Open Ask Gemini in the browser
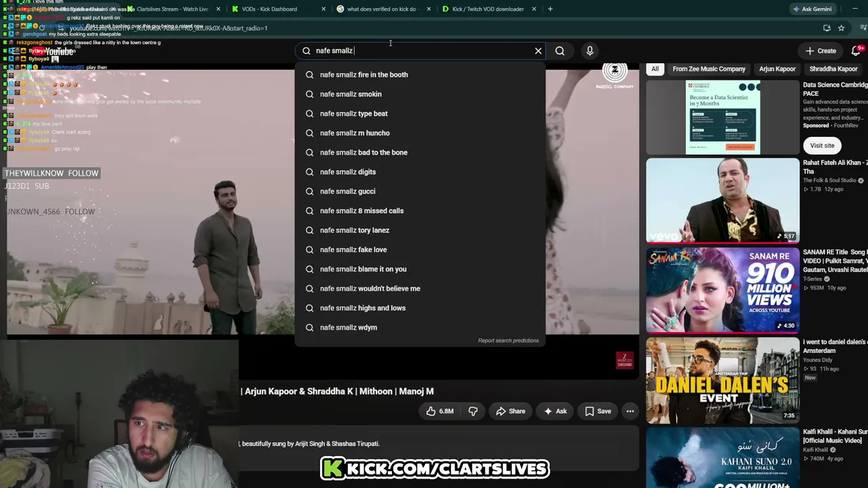The width and height of the screenshot is (868, 488). (812, 9)
